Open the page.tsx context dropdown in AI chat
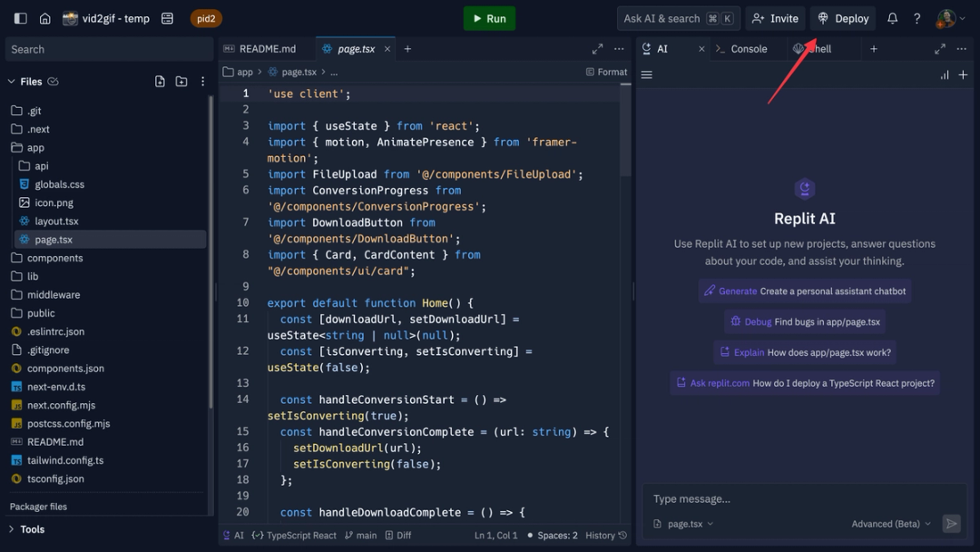This screenshot has height=552, width=980. (x=682, y=523)
